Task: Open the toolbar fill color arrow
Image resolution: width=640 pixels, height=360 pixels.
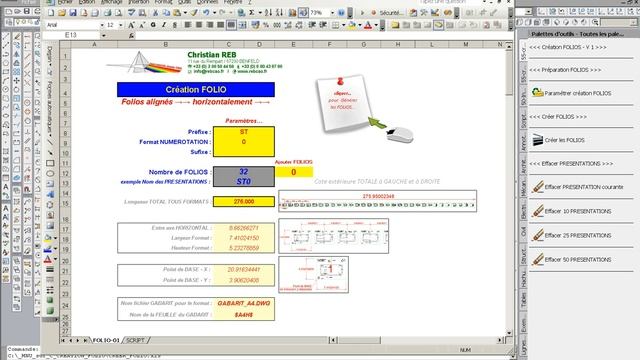Action: pyautogui.click(x=360, y=25)
